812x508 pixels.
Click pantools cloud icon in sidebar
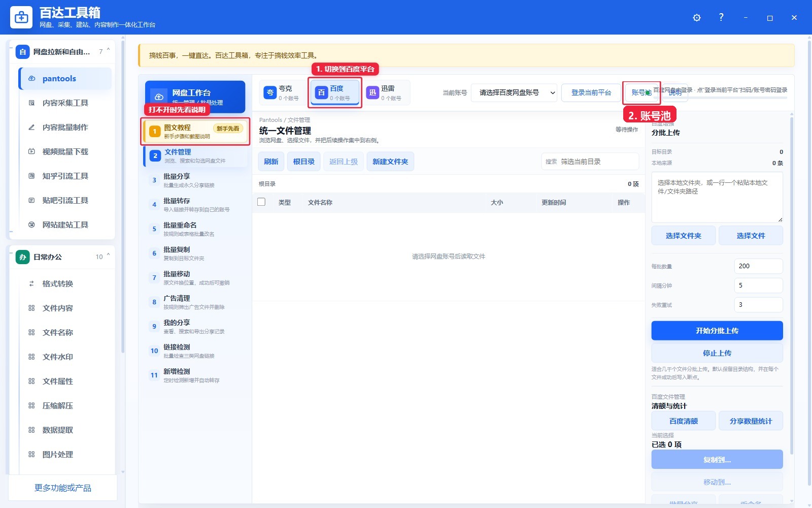(x=31, y=79)
